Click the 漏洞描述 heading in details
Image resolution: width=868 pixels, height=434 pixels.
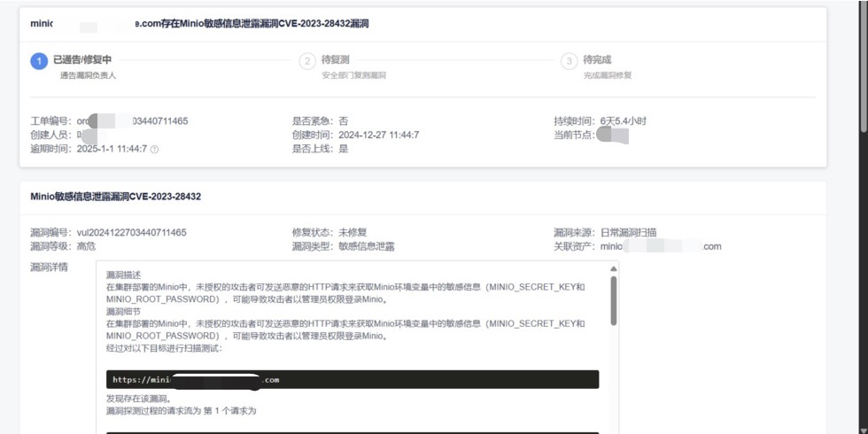tap(123, 275)
